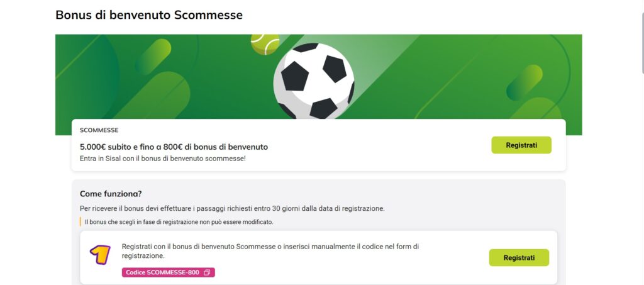Click the Entra in Sisal subtitle text
The height and width of the screenshot is (285, 644).
coord(163,158)
